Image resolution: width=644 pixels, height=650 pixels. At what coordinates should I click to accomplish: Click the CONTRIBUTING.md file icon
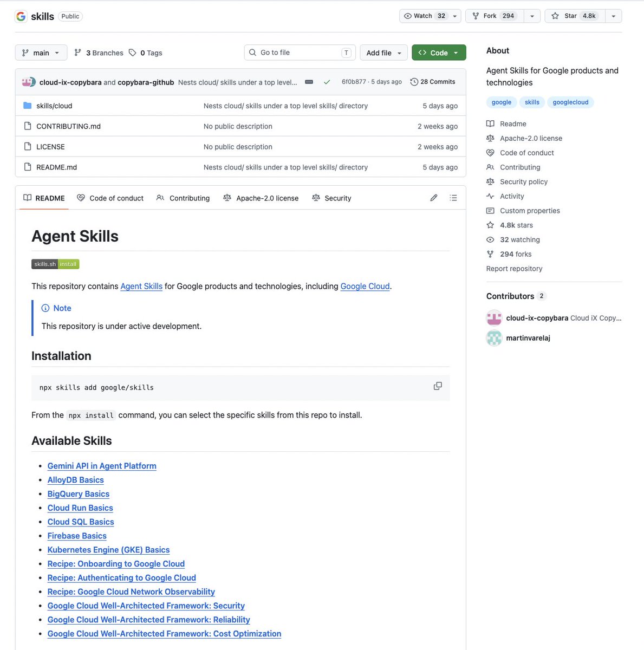tap(28, 126)
